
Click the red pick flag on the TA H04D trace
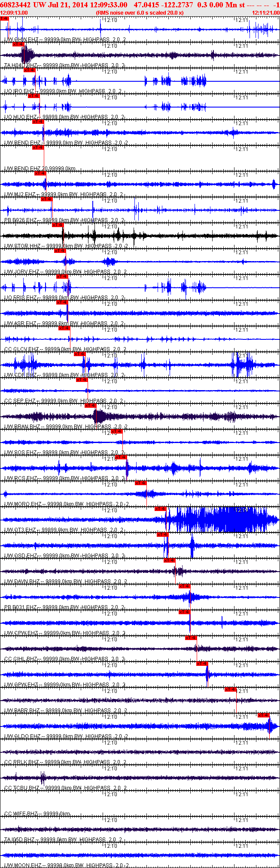pos(18,44)
